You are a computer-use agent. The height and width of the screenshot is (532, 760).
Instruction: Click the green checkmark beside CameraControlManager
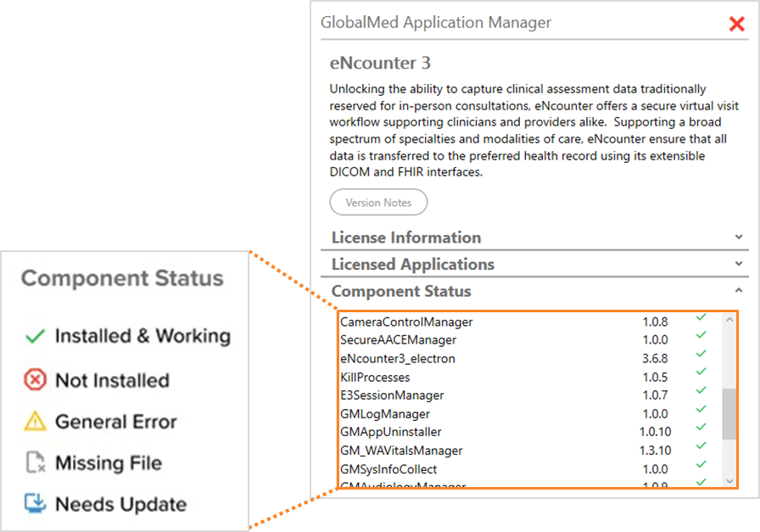(701, 317)
